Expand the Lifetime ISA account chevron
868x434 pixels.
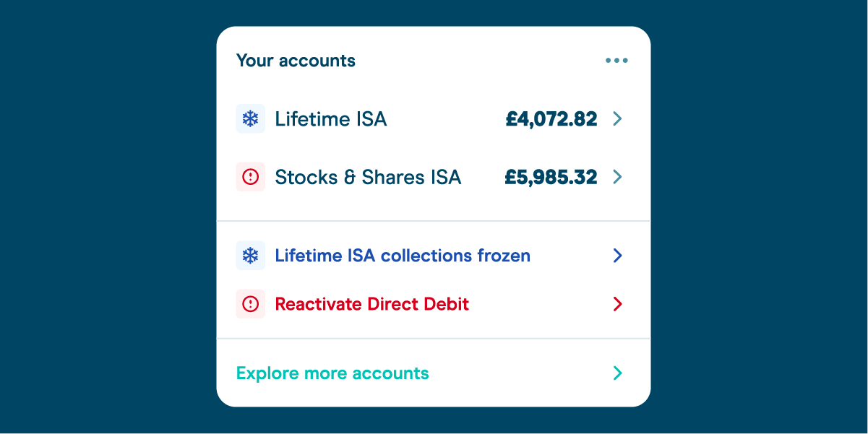pos(617,118)
